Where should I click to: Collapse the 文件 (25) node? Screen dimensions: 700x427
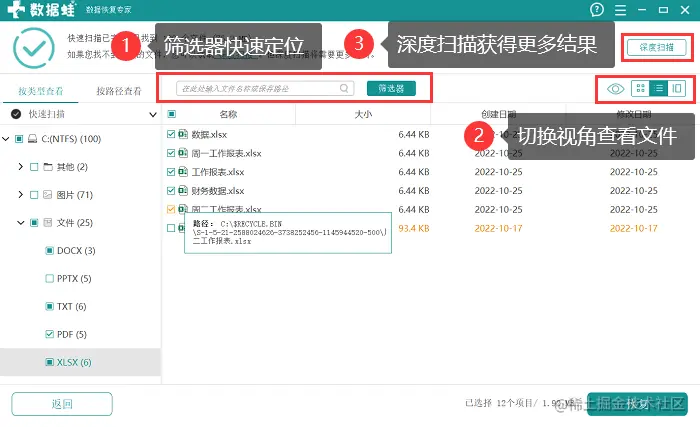(21, 222)
